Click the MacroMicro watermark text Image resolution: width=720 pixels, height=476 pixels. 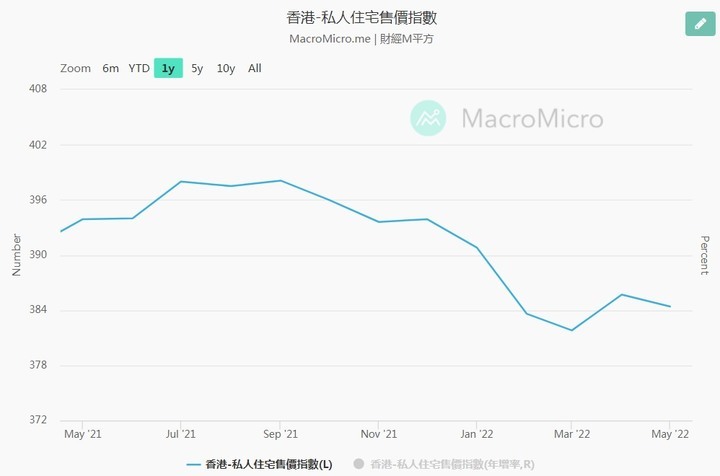(x=533, y=118)
